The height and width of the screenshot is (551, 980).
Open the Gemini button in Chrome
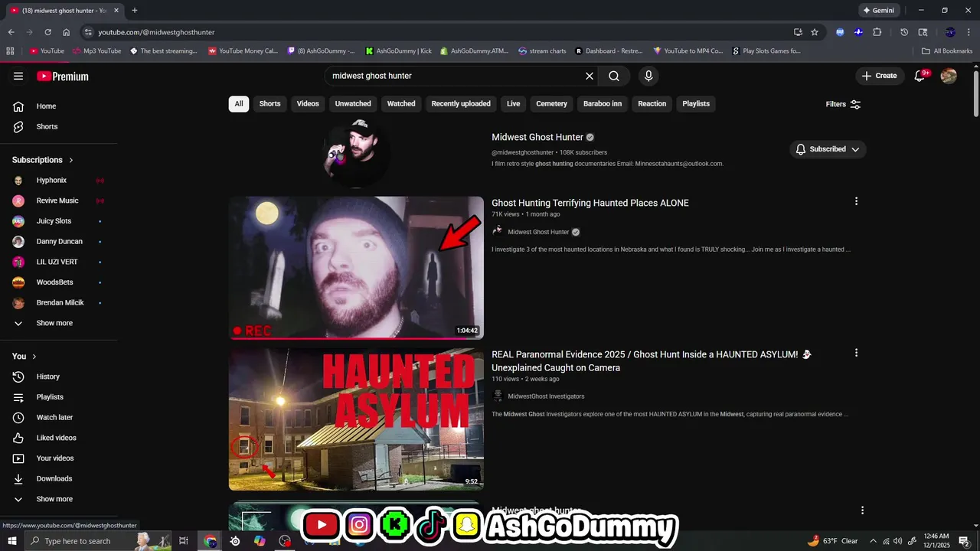tap(878, 11)
